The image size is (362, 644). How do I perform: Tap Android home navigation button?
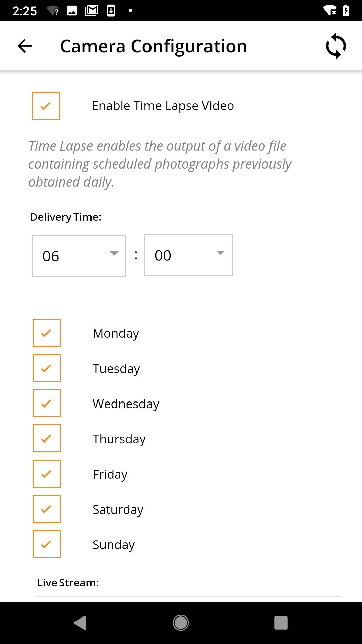point(181,623)
